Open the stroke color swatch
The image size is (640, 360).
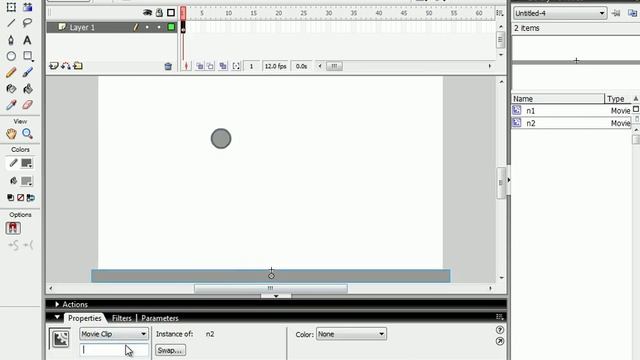pos(27,163)
